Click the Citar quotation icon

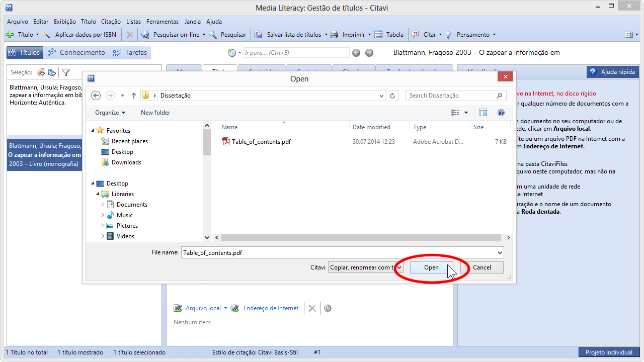(416, 35)
